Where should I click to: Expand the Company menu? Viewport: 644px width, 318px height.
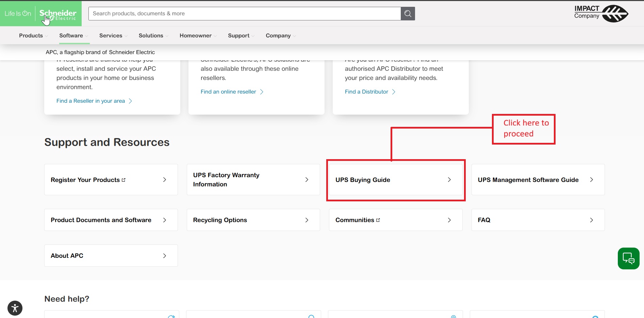click(281, 36)
